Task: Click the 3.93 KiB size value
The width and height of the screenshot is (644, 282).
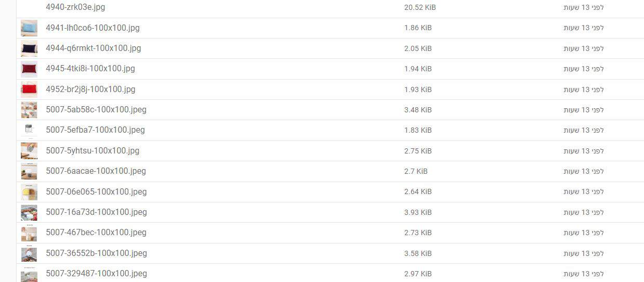Action: point(418,212)
